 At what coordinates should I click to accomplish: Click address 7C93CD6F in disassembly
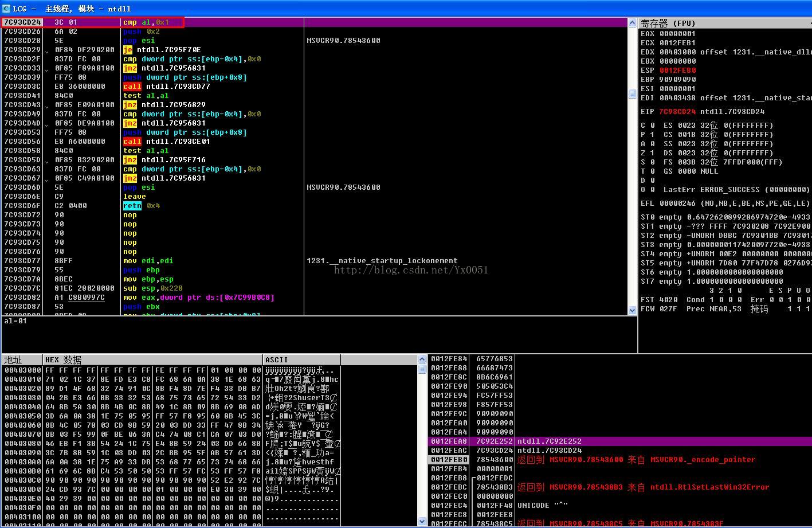click(x=22, y=206)
